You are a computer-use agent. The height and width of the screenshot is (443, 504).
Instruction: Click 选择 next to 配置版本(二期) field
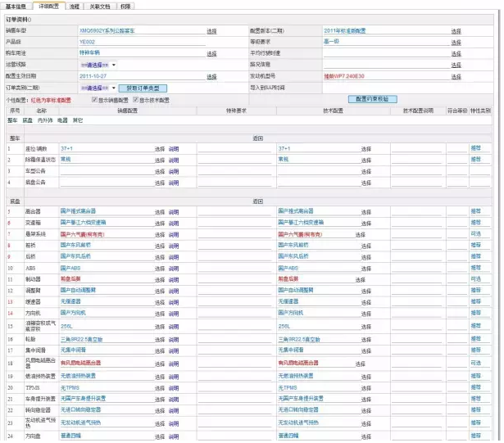(x=456, y=31)
